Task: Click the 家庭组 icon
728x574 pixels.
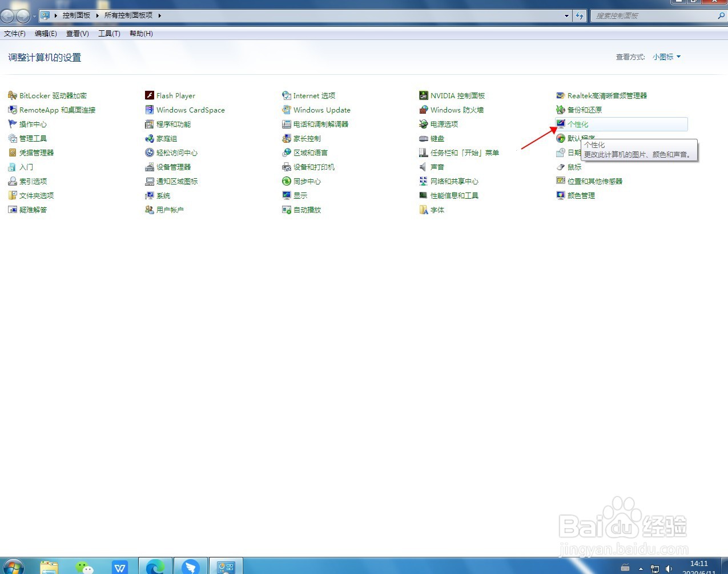Action: tap(150, 138)
